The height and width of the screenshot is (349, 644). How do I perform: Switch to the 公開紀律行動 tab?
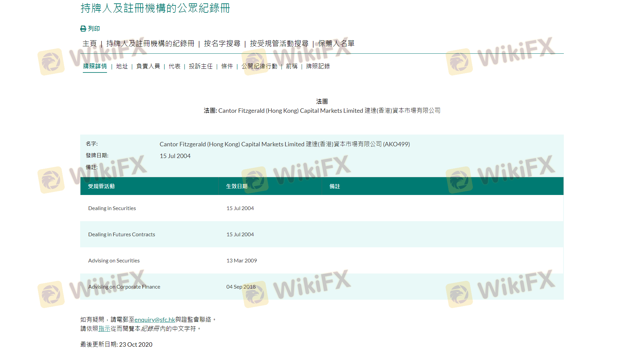point(259,66)
